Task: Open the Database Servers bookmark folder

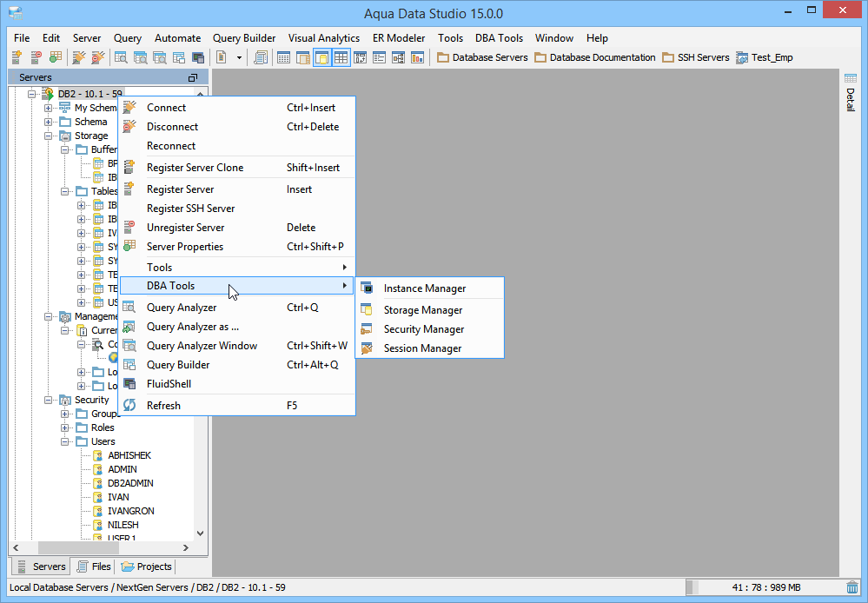Action: 482,57
